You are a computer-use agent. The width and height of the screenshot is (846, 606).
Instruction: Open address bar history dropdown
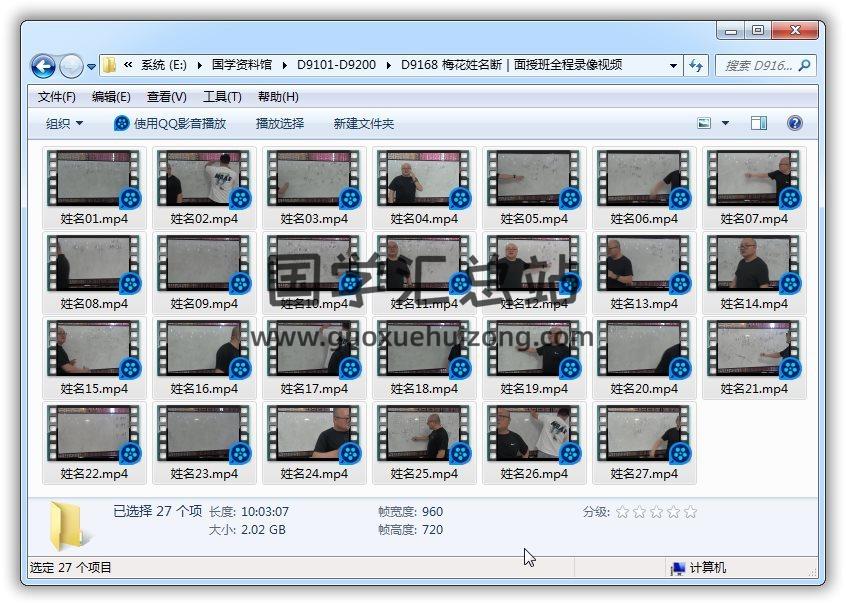(x=673, y=66)
